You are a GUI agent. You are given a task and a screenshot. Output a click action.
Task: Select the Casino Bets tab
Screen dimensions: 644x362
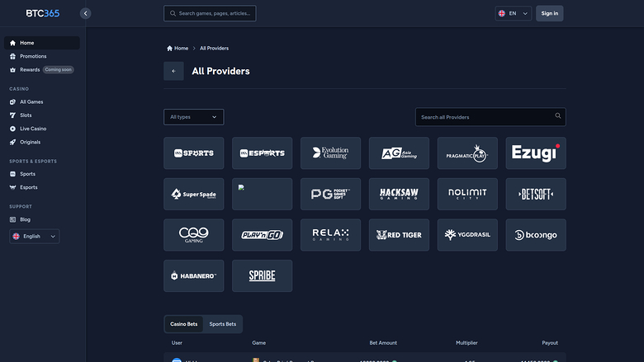click(184, 324)
